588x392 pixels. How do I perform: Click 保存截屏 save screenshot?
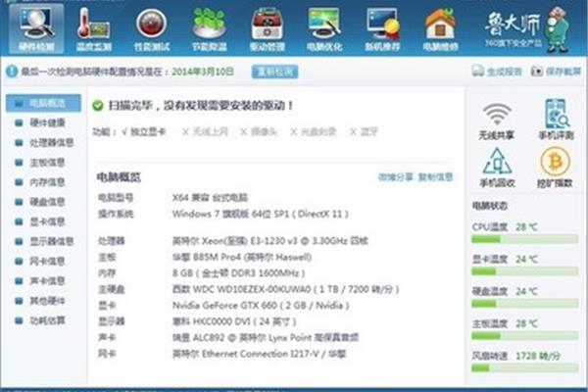coord(556,72)
